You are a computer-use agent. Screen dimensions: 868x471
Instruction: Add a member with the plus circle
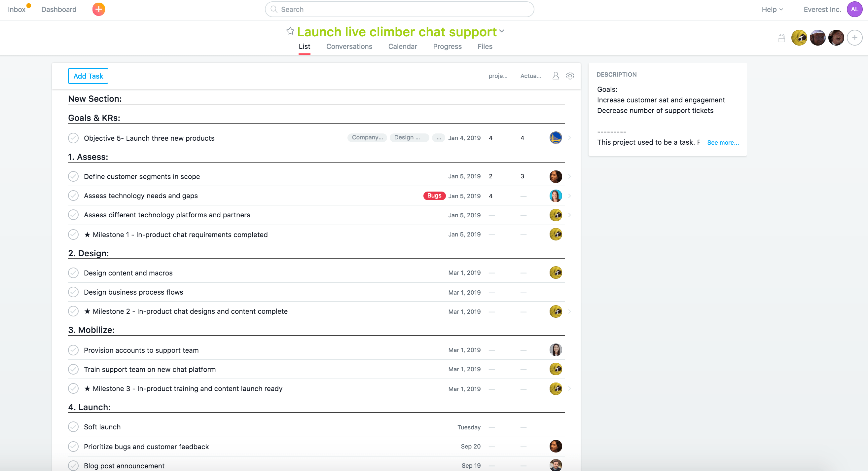pyautogui.click(x=854, y=38)
